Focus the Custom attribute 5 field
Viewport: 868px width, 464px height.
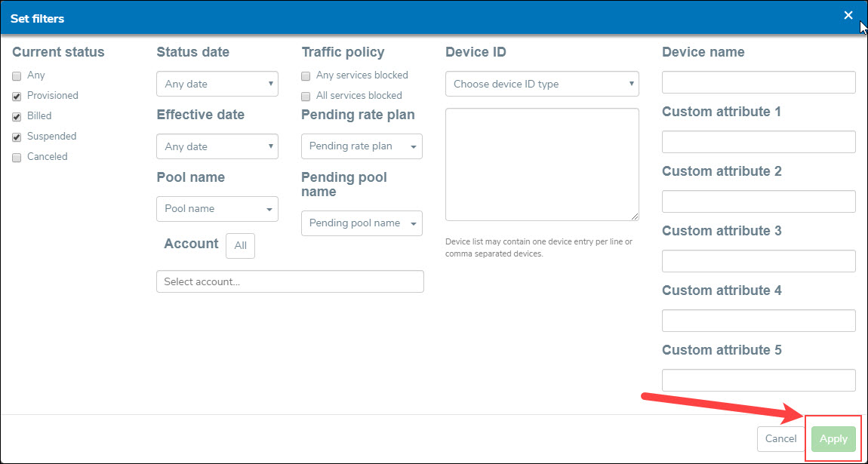[x=759, y=380]
